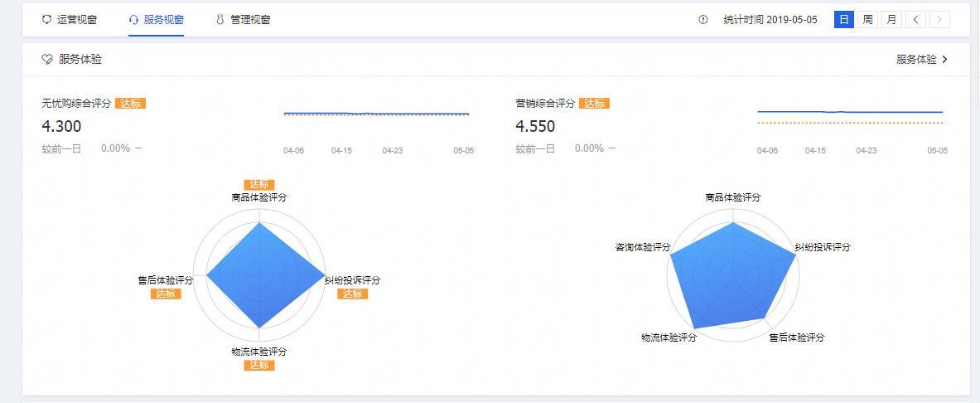Click the 服务体验 section title
980x403 pixels.
tap(80, 60)
